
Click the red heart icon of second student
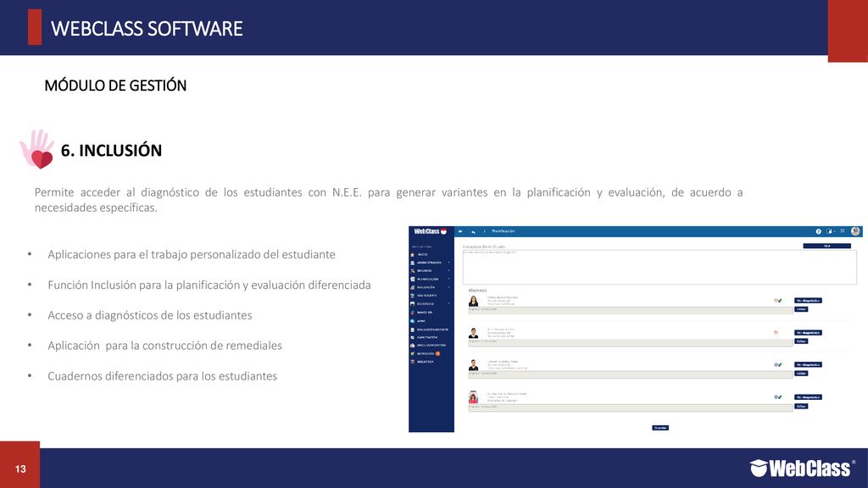tap(776, 332)
